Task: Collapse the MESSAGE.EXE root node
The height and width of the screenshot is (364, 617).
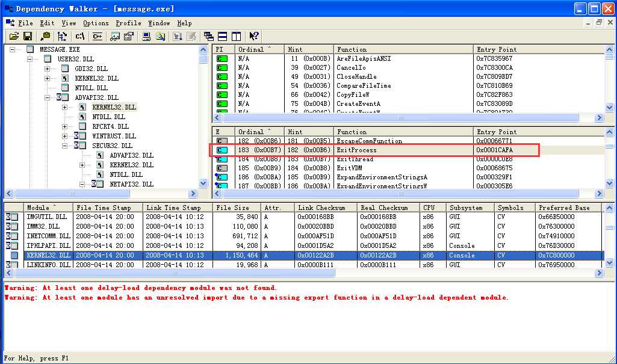Action: [13, 49]
